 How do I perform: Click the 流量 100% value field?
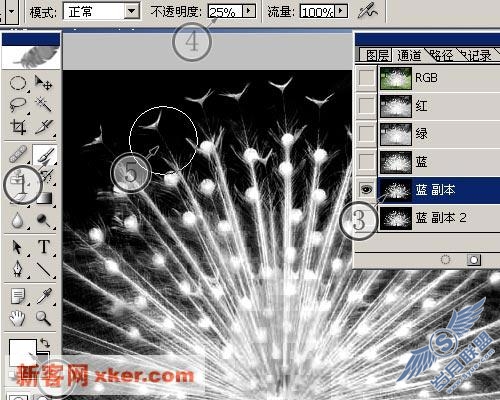[317, 12]
